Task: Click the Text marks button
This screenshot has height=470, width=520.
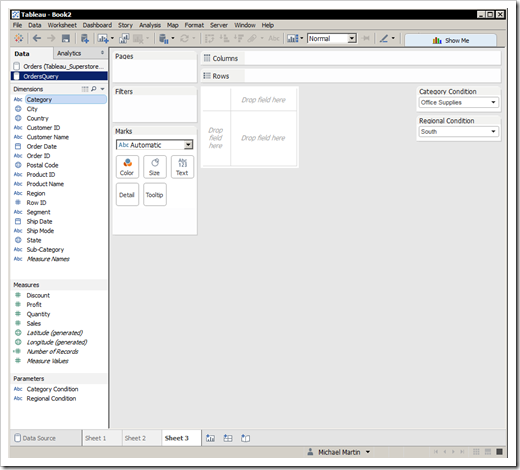Action: (182, 167)
